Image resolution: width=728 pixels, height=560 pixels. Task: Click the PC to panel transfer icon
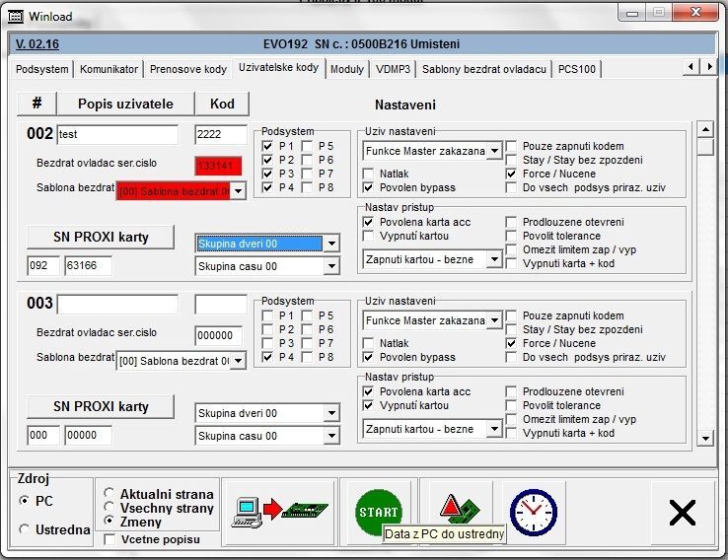[x=278, y=511]
